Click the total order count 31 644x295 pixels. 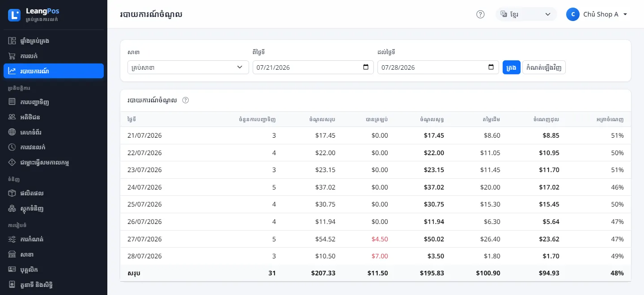click(x=272, y=273)
